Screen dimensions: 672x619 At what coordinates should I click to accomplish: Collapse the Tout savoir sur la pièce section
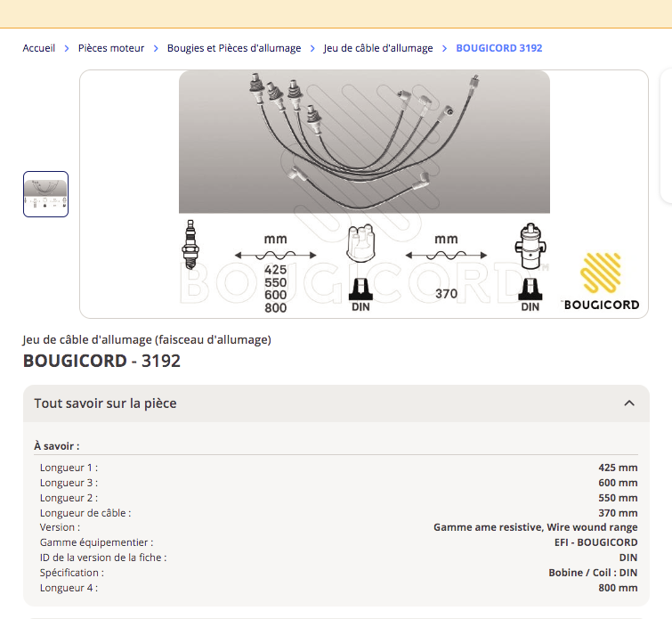[629, 403]
